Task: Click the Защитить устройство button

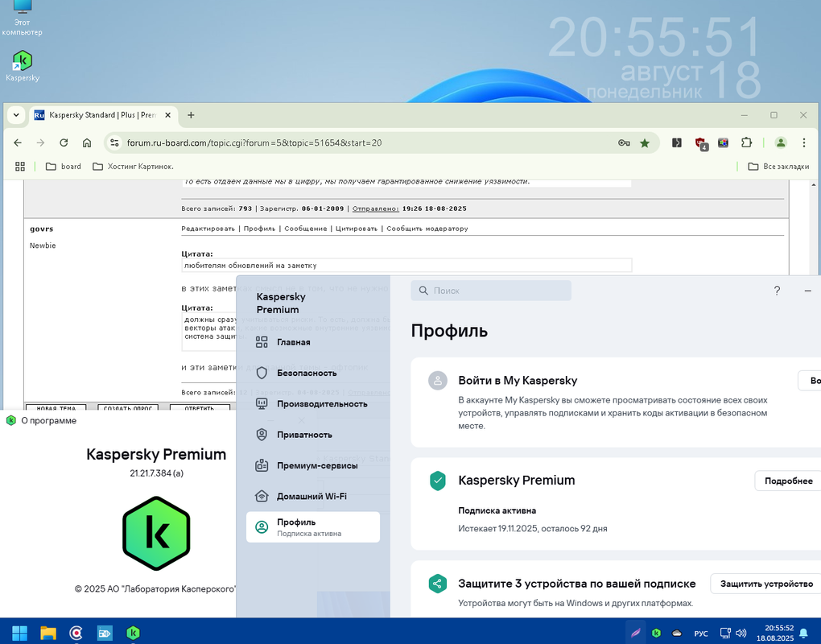Action: coord(766,584)
